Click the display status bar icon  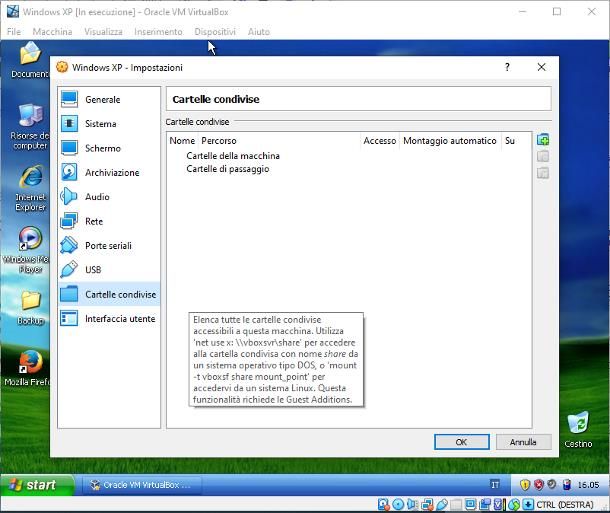click(x=470, y=504)
